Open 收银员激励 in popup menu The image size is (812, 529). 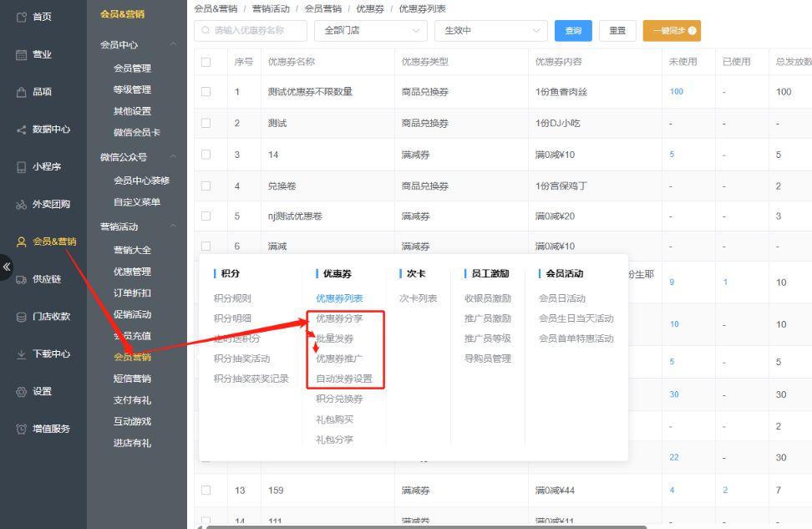pyautogui.click(x=488, y=298)
